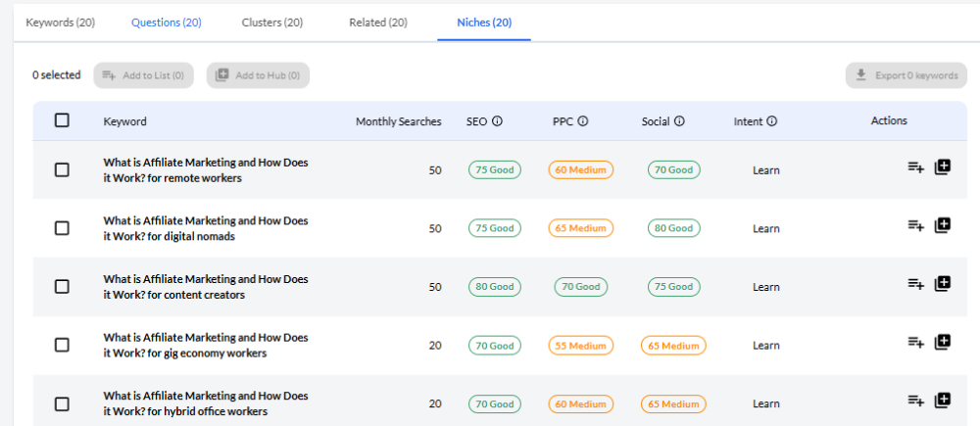Image resolution: width=980 pixels, height=426 pixels.
Task: Click the Export 0 keywords button
Action: coord(906,75)
